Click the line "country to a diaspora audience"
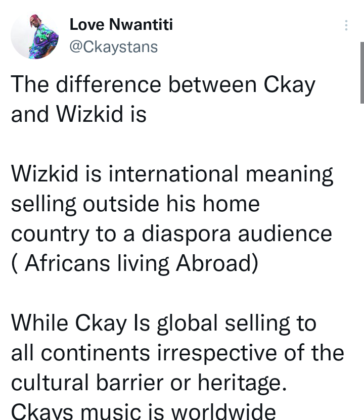The height and width of the screenshot is (420, 364). 172,234
